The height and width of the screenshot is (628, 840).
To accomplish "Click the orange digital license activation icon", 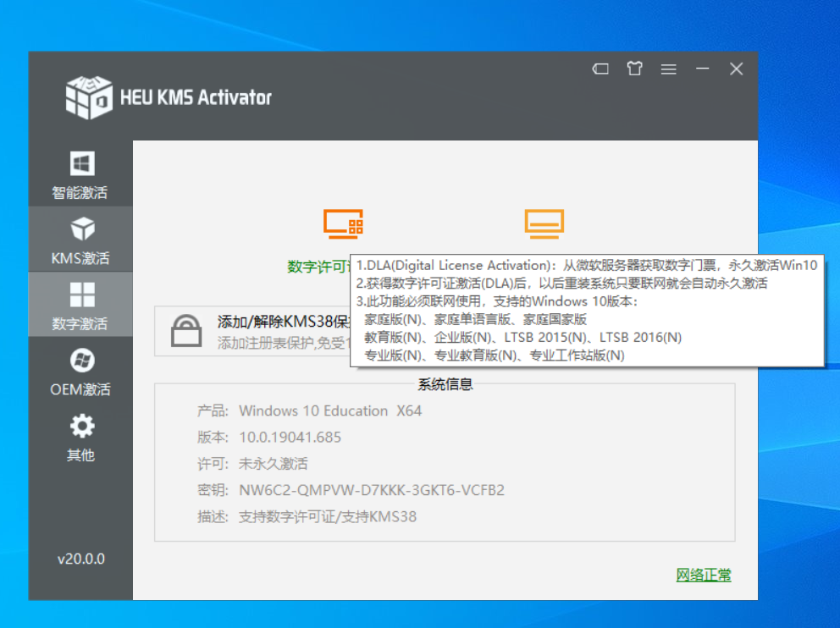I will 344,223.
